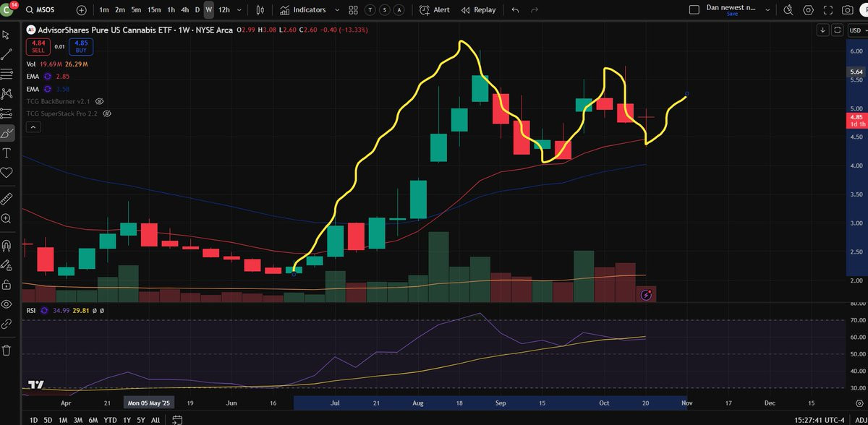868x425 pixels.
Task: Select the brush drawing tool
Action: [7, 133]
